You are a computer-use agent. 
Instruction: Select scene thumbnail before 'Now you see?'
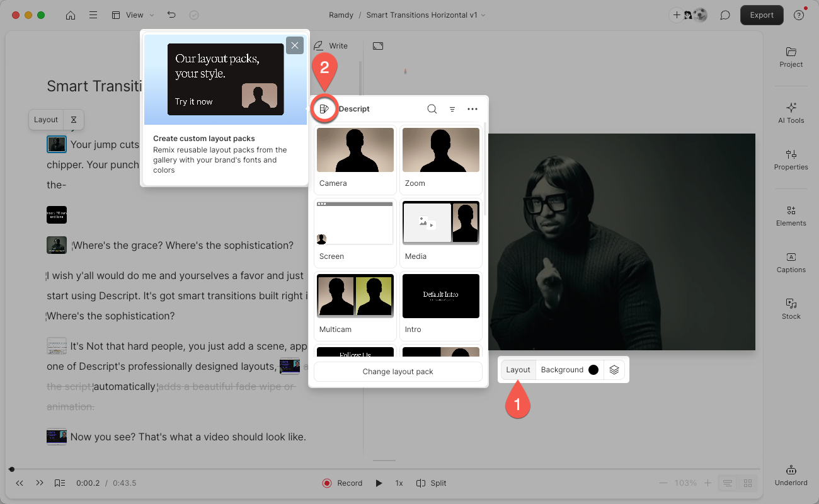57,437
